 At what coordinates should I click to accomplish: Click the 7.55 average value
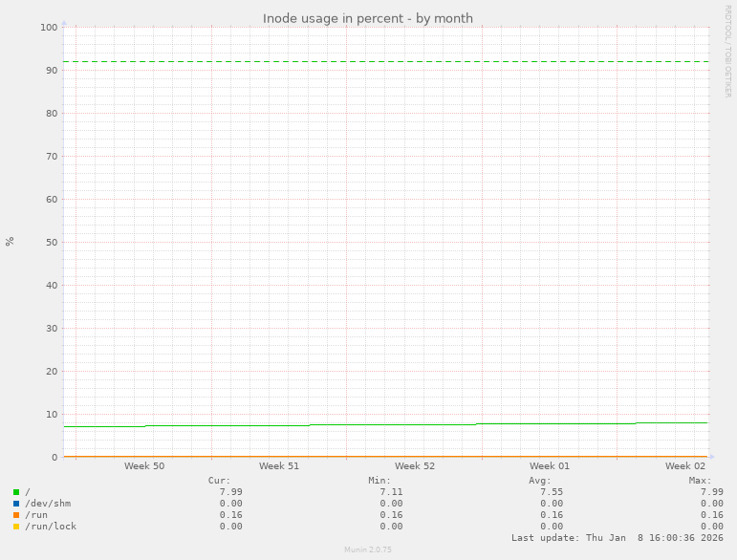tap(552, 492)
